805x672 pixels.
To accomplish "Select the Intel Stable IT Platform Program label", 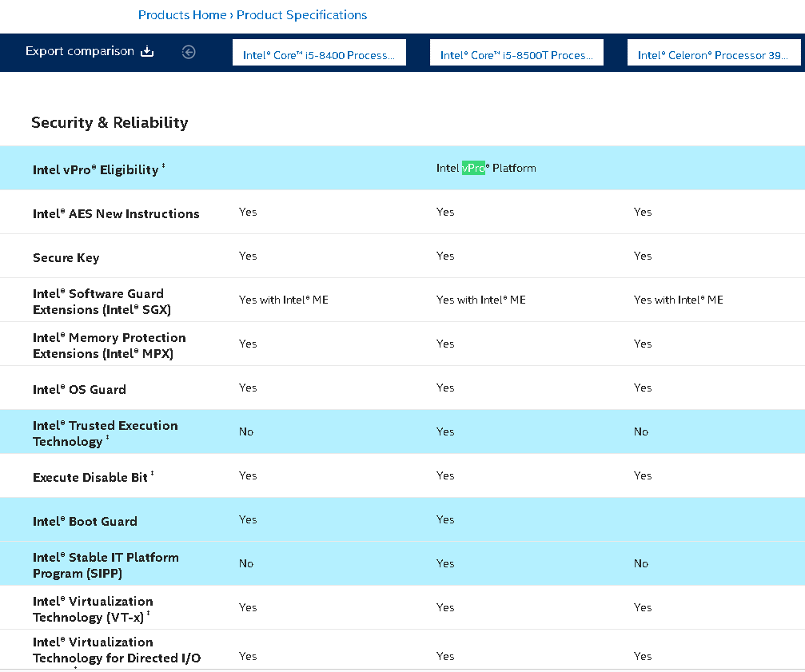I will pos(106,565).
